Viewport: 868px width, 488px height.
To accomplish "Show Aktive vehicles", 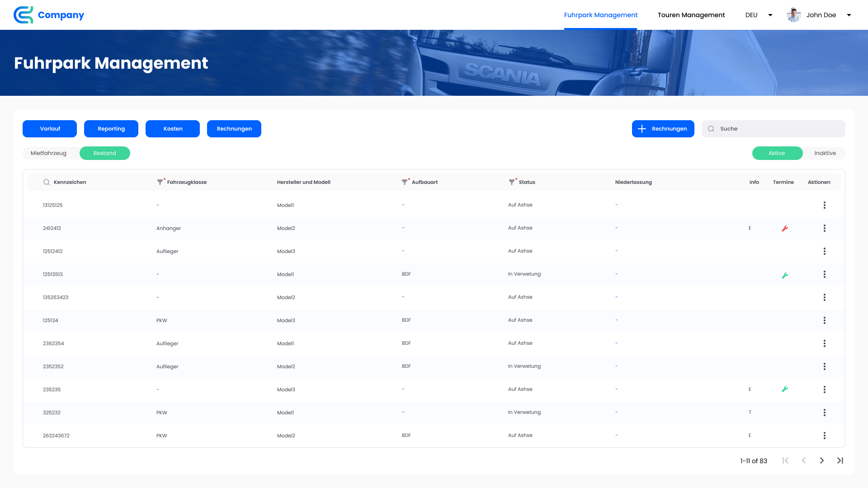I will pyautogui.click(x=777, y=153).
